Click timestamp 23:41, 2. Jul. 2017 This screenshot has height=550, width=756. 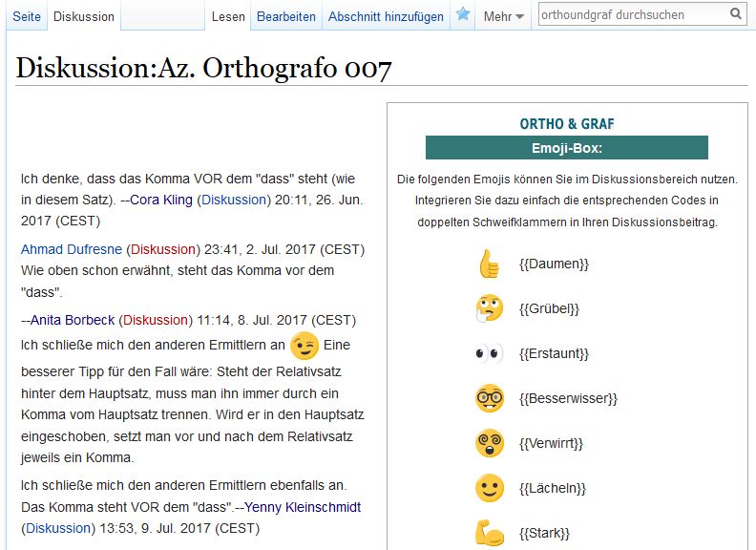tap(261, 249)
